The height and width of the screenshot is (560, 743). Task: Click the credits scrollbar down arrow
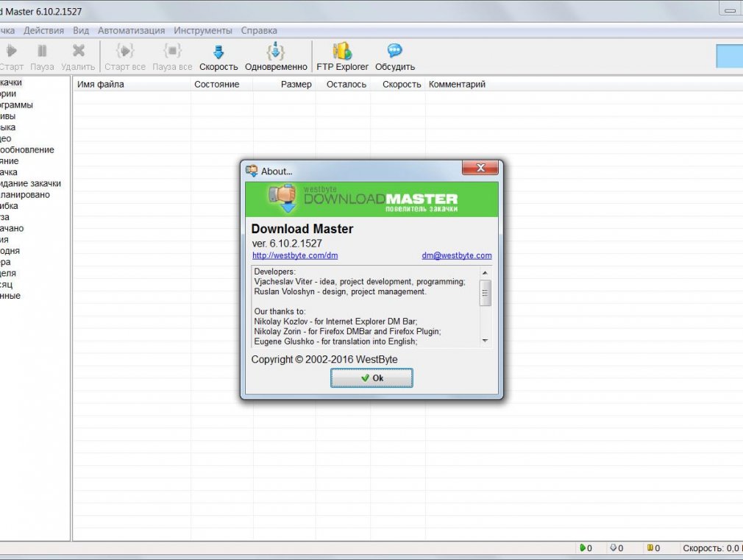(485, 341)
